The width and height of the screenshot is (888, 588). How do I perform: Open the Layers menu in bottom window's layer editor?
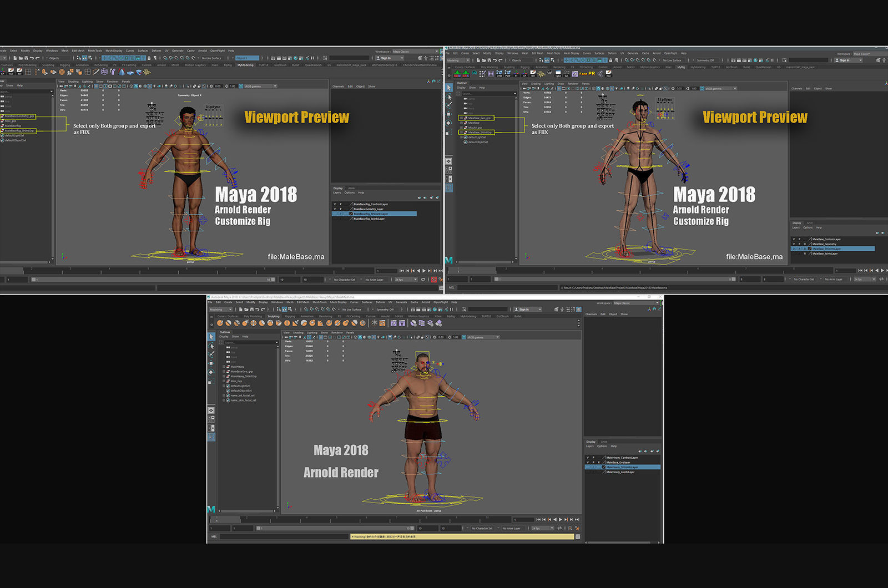click(x=590, y=446)
